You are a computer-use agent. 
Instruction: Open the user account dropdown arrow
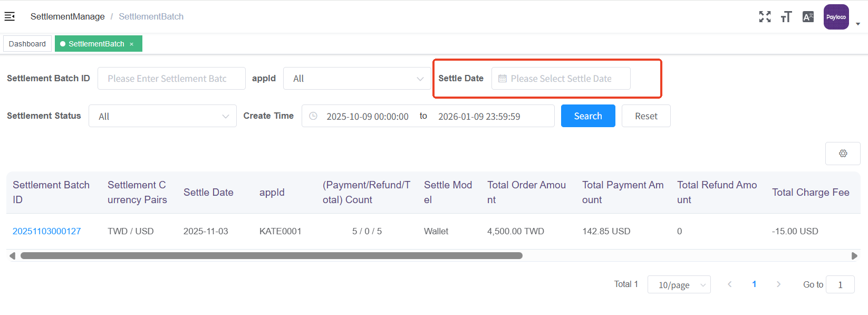[858, 24]
